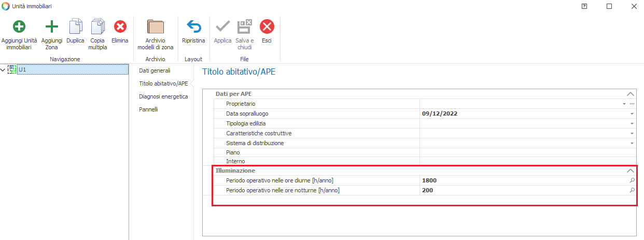Open the Pannelli tab

pos(148,109)
